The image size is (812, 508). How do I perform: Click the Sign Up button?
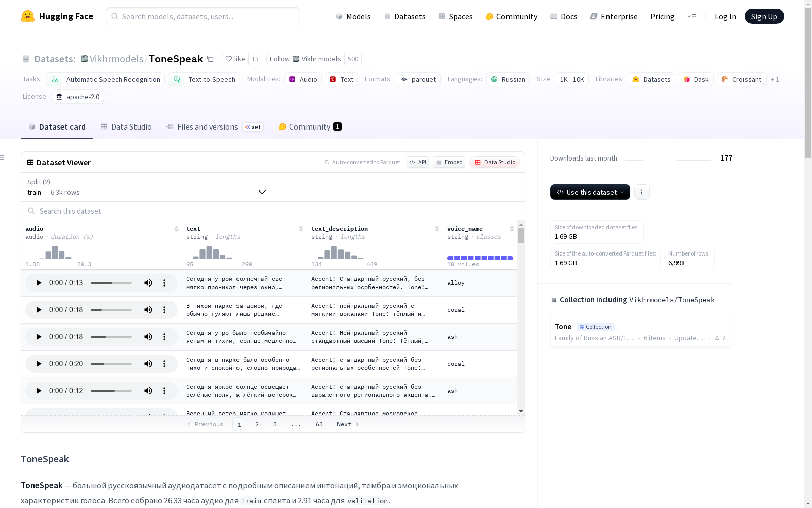[x=764, y=16]
